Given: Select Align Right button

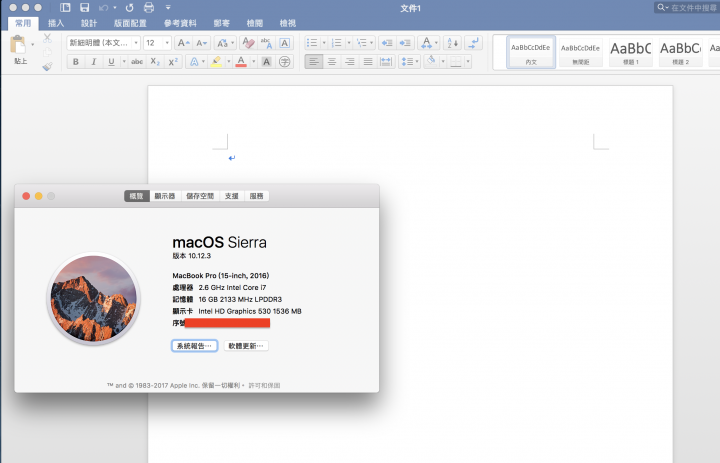Looking at the screenshot, I should click(350, 62).
